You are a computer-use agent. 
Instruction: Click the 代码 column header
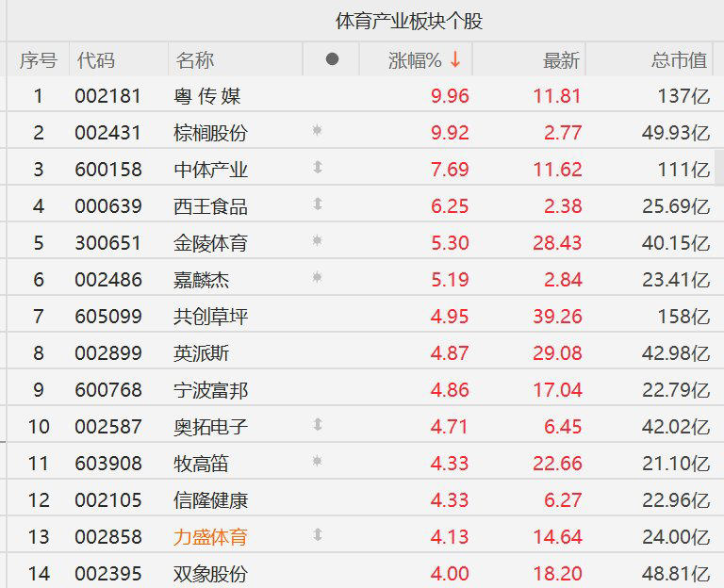[x=95, y=60]
